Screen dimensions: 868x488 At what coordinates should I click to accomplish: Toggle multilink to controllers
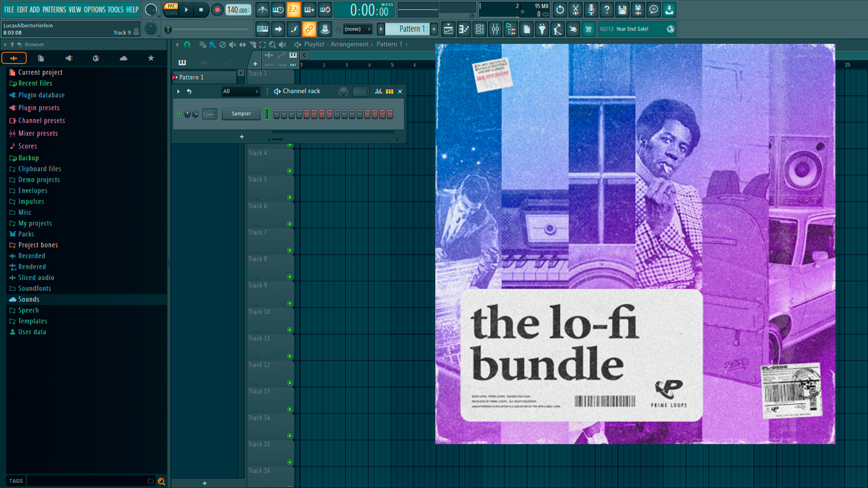click(x=309, y=29)
